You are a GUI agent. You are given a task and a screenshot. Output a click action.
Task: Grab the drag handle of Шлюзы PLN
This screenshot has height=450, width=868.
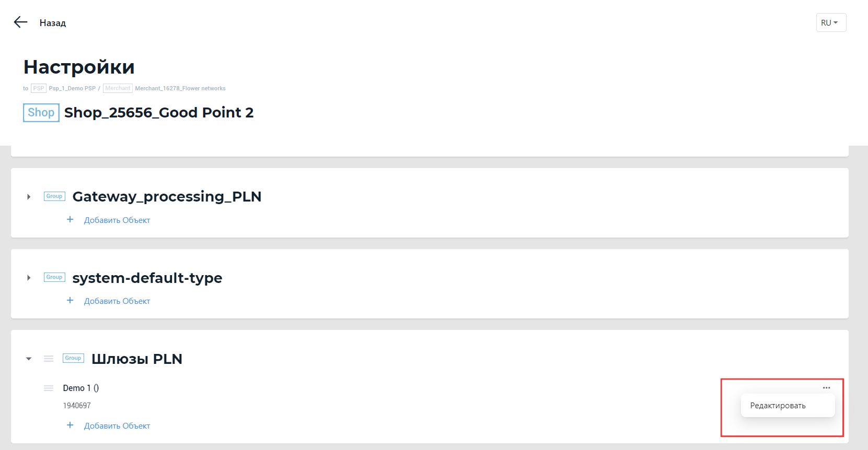pos(49,359)
